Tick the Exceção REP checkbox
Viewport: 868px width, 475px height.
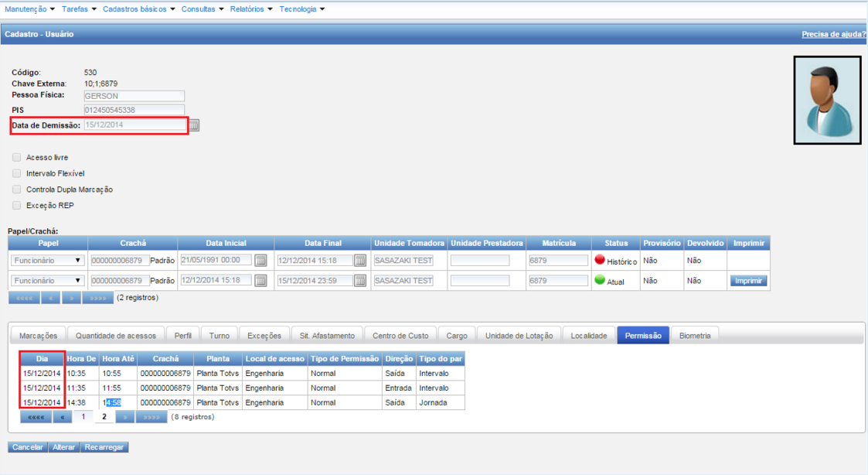click(x=16, y=206)
